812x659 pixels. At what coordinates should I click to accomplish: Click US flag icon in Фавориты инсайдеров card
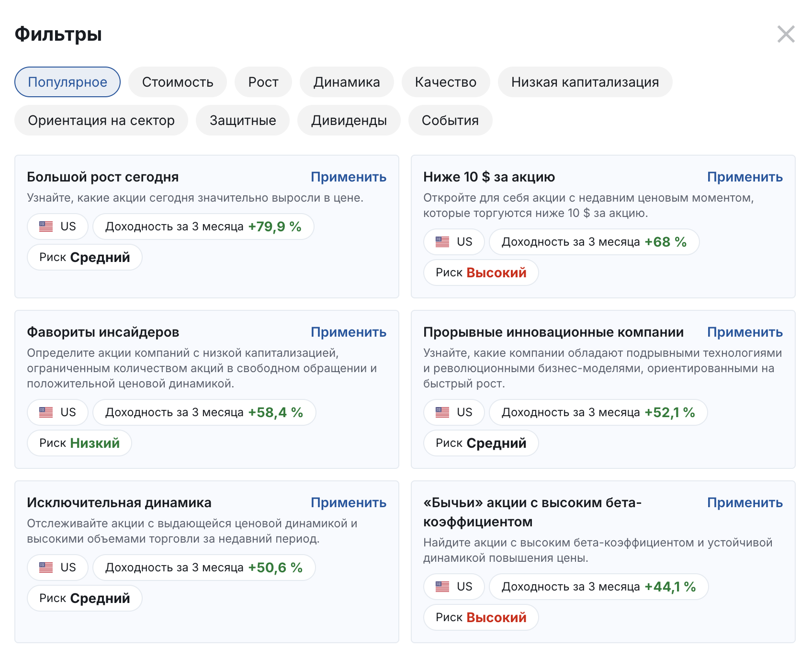tap(46, 412)
